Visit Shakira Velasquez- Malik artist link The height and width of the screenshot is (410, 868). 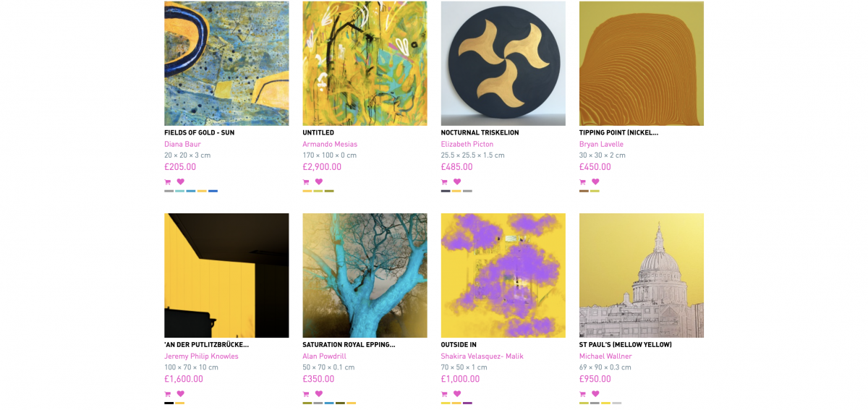pyautogui.click(x=482, y=356)
